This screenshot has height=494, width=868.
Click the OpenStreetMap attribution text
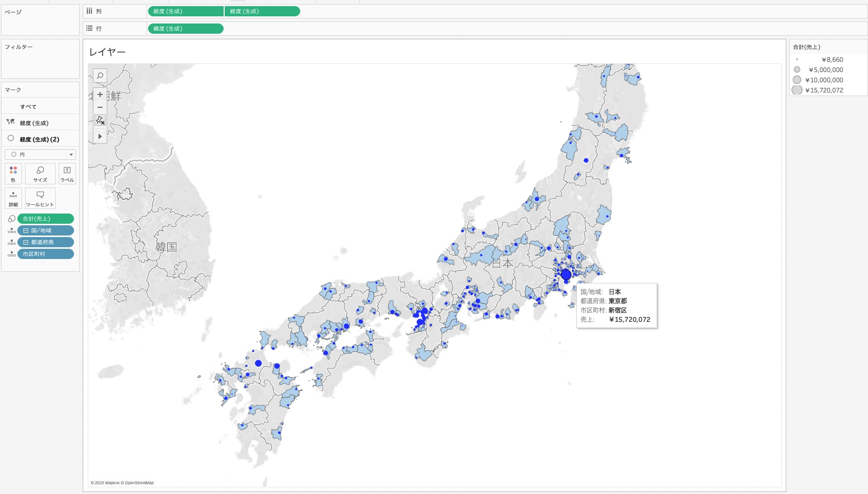coord(137,483)
